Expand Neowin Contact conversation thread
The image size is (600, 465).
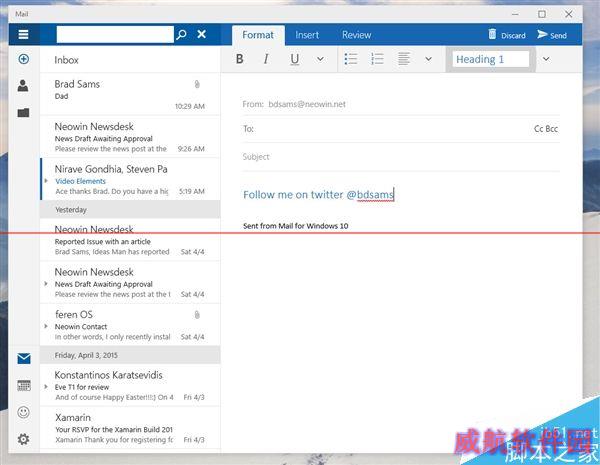tap(46, 326)
